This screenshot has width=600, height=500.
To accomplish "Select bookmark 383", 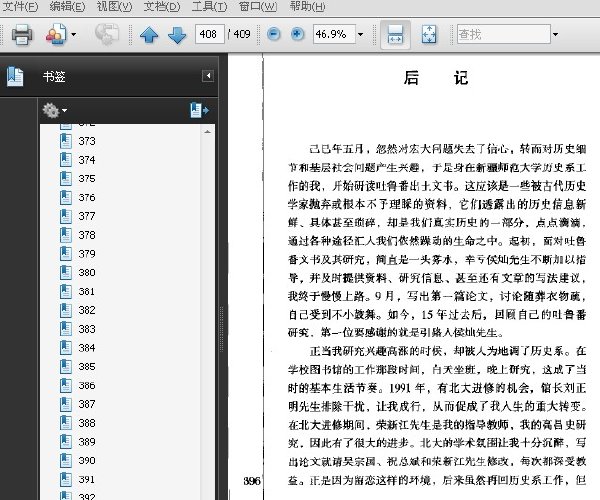I will tap(87, 329).
